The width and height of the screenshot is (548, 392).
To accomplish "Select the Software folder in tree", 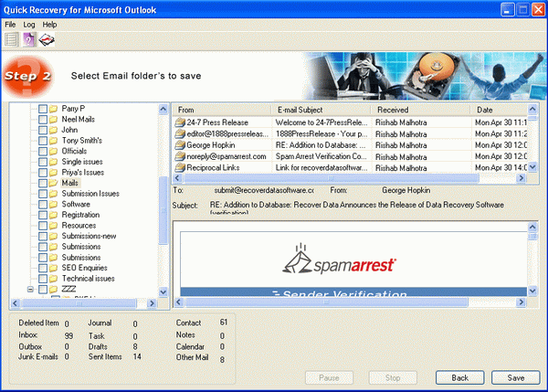I will click(x=76, y=204).
